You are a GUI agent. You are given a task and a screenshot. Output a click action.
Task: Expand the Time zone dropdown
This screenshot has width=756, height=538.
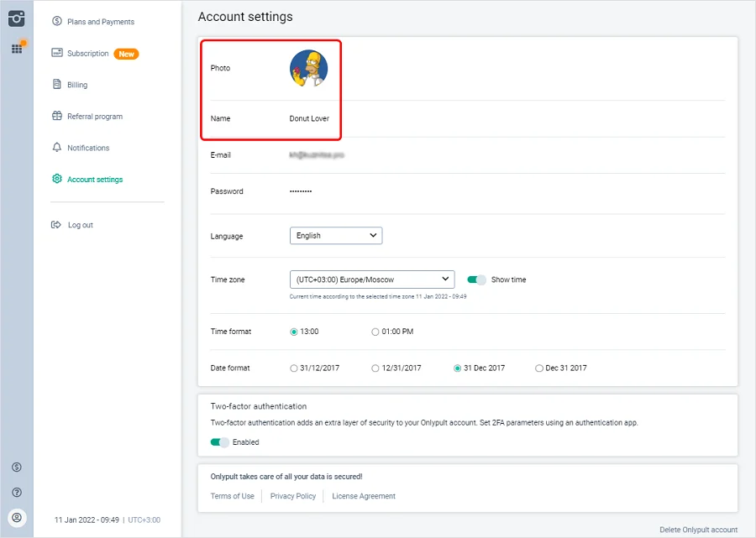tap(371, 279)
